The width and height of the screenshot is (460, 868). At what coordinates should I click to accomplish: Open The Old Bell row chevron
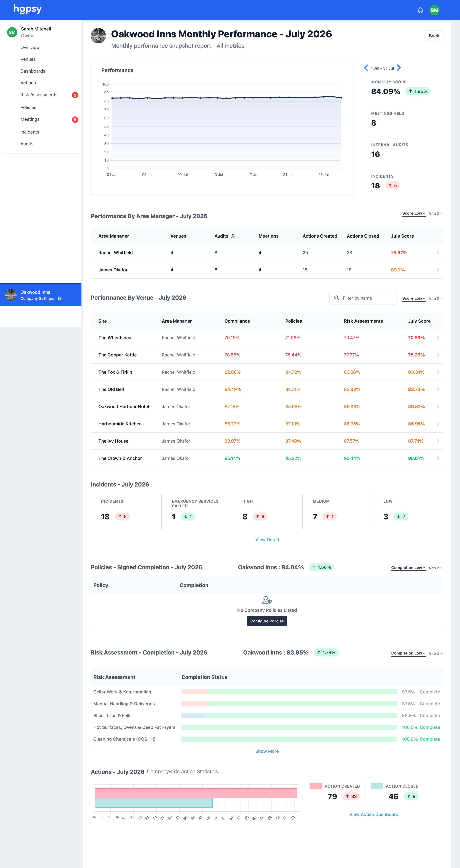click(438, 389)
